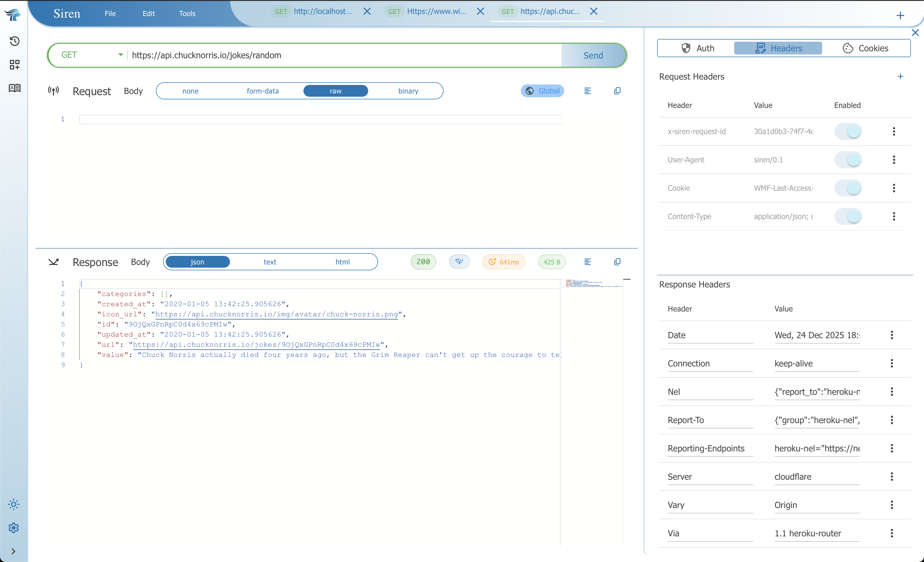This screenshot has width=924, height=562.
Task: Open Siren settings via the gear icon
Action: pyautogui.click(x=14, y=528)
